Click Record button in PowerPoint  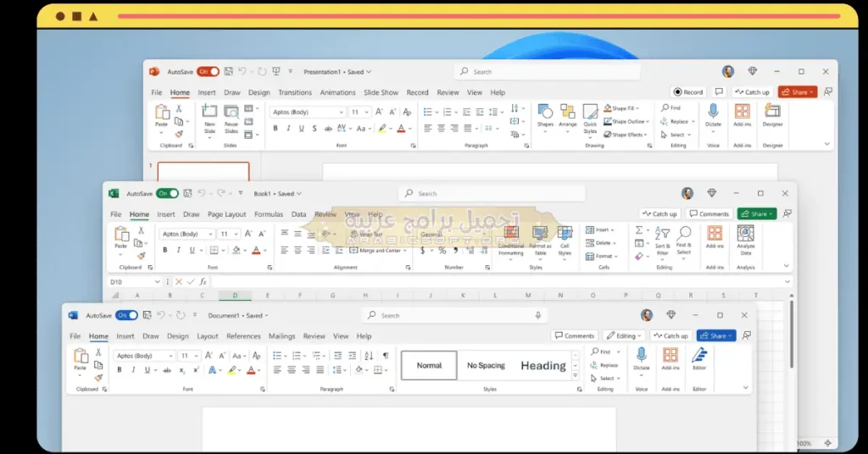[688, 91]
